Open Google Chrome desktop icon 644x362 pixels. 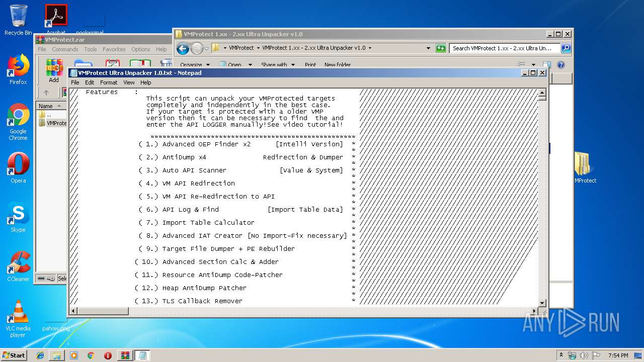pyautogui.click(x=18, y=122)
